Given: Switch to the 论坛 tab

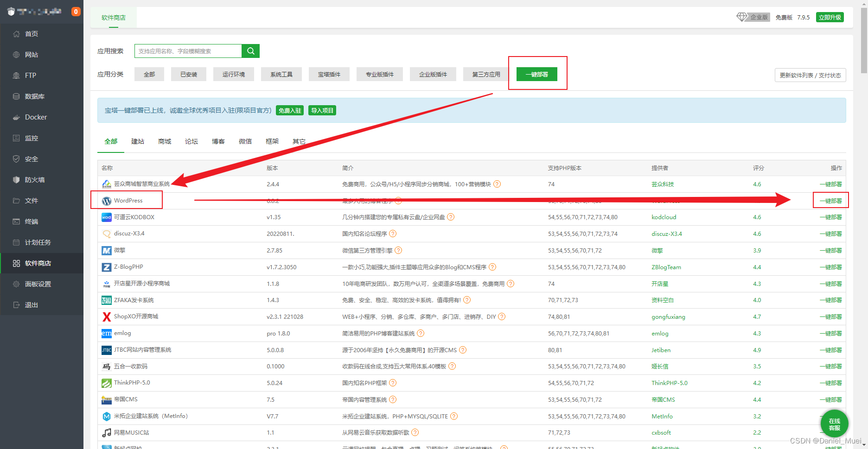Looking at the screenshot, I should point(191,141).
